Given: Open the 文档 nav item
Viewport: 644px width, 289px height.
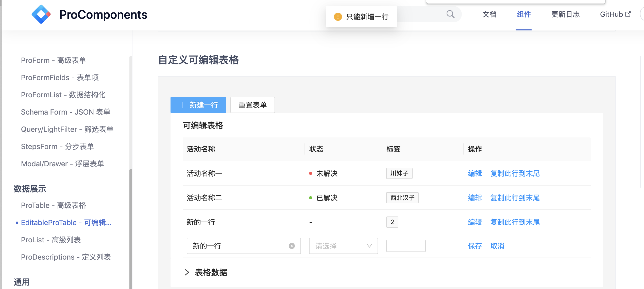Looking at the screenshot, I should pos(489,14).
